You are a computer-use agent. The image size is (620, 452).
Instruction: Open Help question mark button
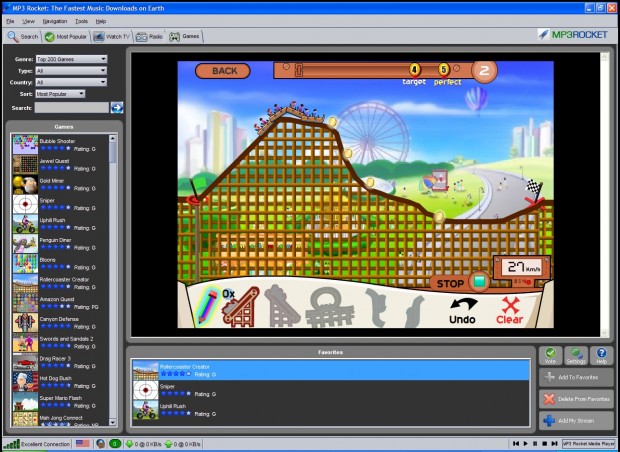click(x=601, y=355)
